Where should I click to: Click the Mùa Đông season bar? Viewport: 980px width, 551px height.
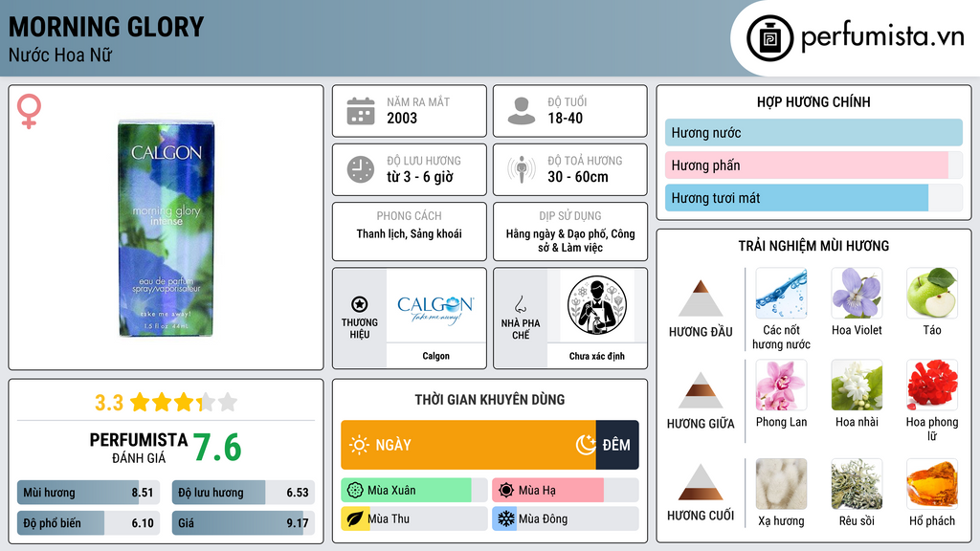(x=565, y=518)
